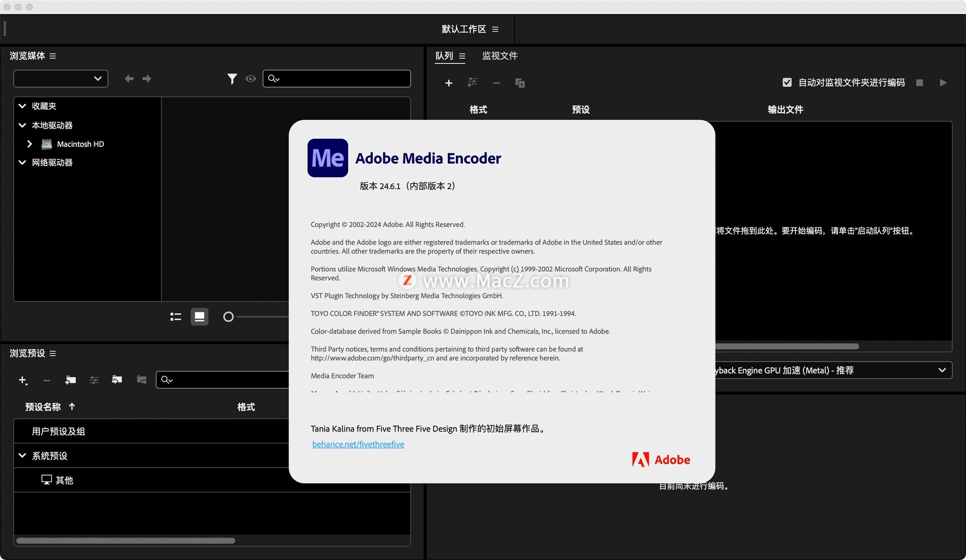Click the 预设 column header in queue
This screenshot has height=560, width=966.
pos(581,110)
